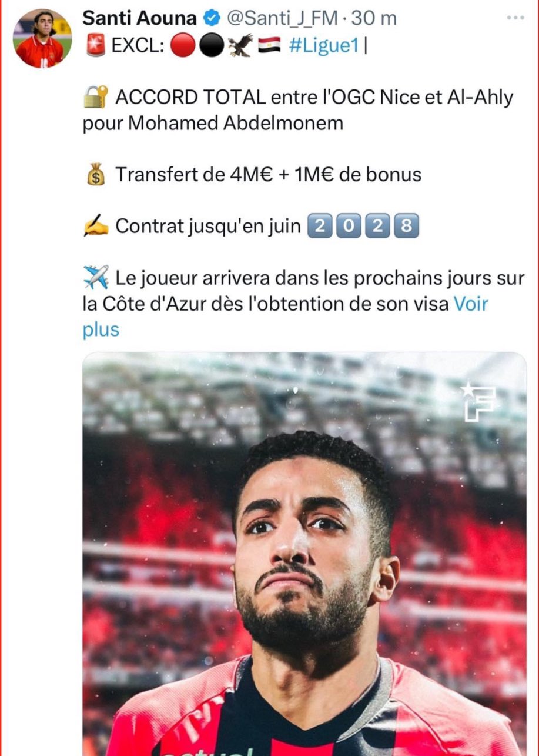Click the F logo watermark on photo
539x756 pixels.
pyautogui.click(x=478, y=401)
